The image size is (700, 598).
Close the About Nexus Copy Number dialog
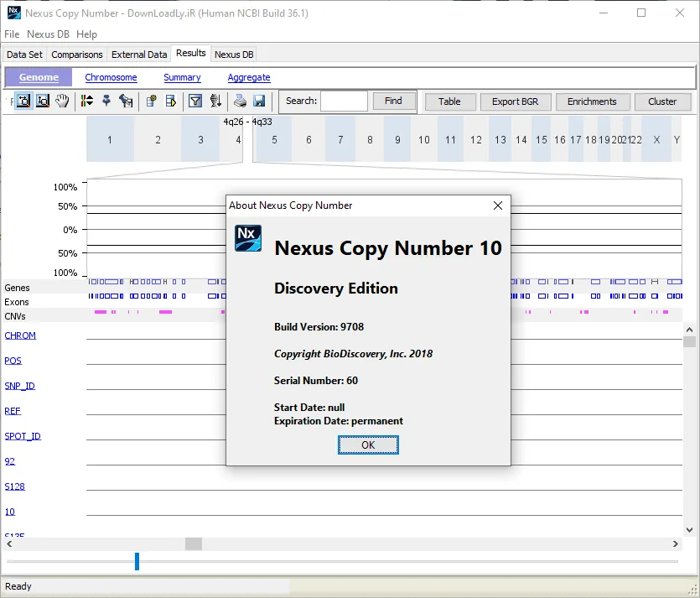[x=498, y=205]
